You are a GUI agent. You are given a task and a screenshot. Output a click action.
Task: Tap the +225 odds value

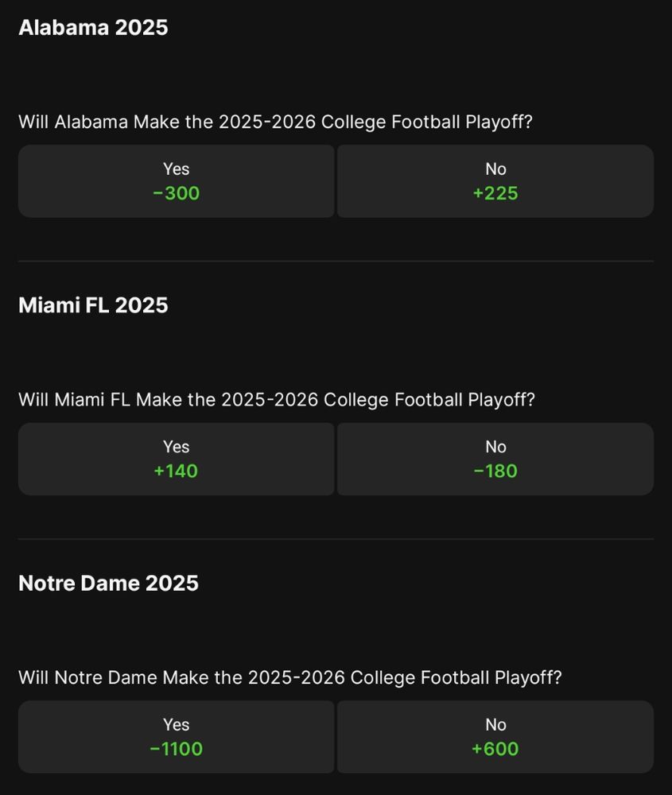click(495, 193)
